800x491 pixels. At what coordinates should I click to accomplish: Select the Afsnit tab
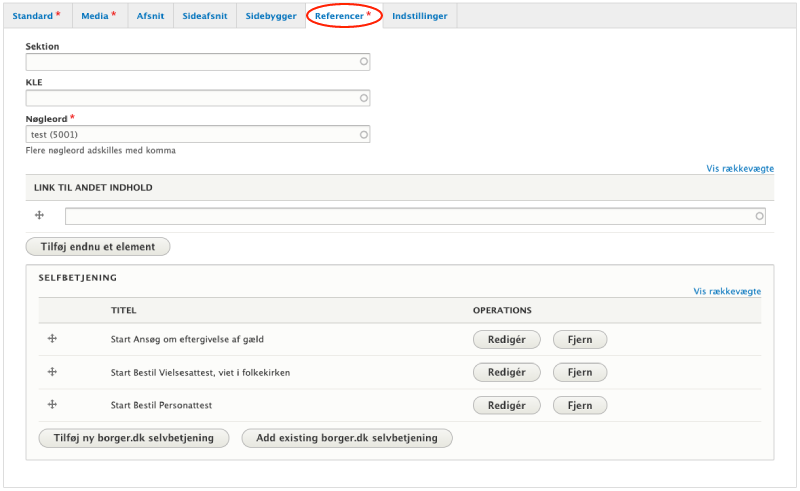[x=151, y=16]
